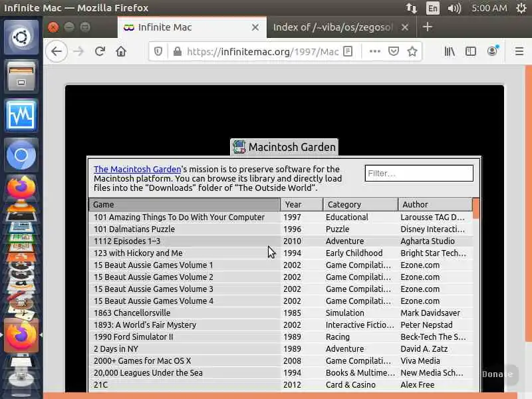
Task: Select '20,000 Leagues Under the Sea'
Action: point(280,372)
